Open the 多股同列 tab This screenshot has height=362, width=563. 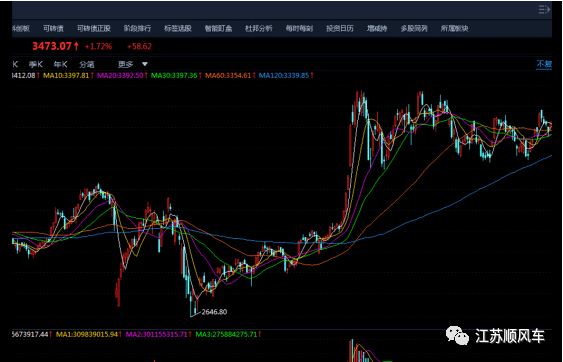(x=414, y=28)
